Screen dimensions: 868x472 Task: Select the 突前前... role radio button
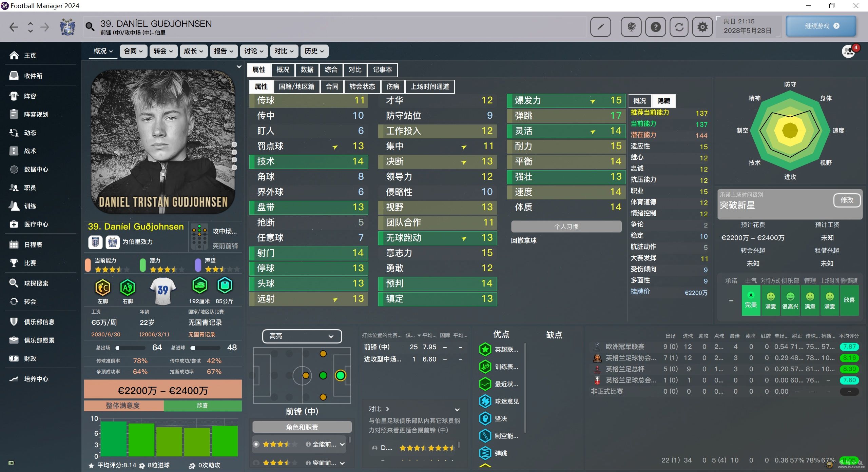(256, 463)
